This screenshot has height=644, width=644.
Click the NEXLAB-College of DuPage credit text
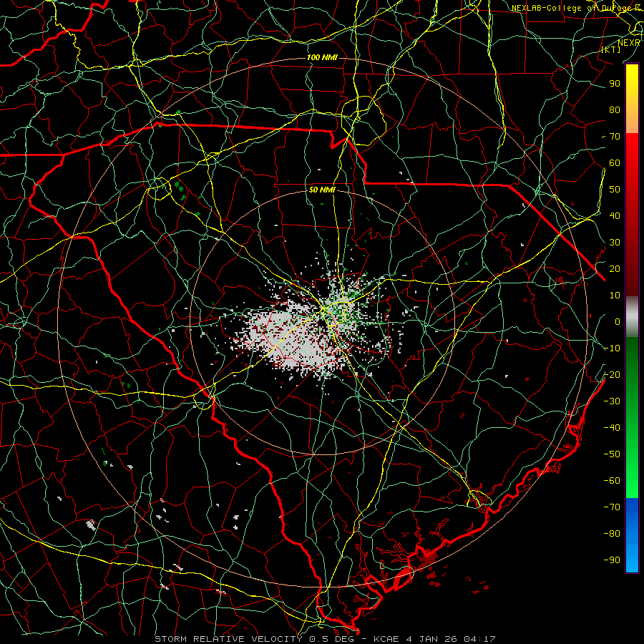pyautogui.click(x=576, y=8)
